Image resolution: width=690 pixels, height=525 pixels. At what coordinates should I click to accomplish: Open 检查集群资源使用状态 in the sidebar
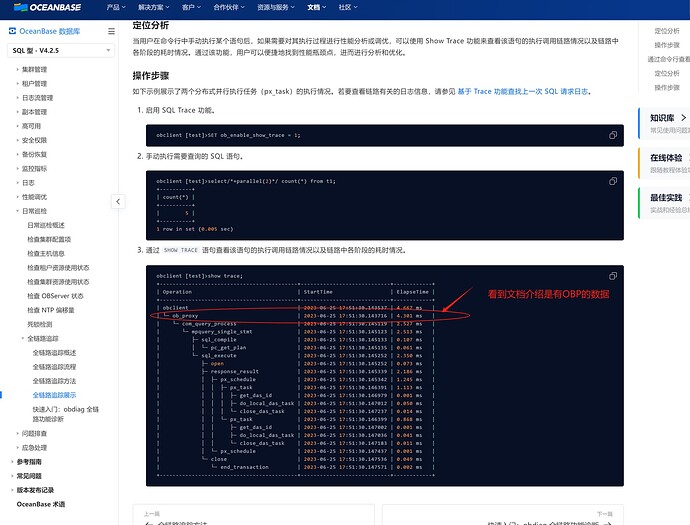click(x=58, y=282)
